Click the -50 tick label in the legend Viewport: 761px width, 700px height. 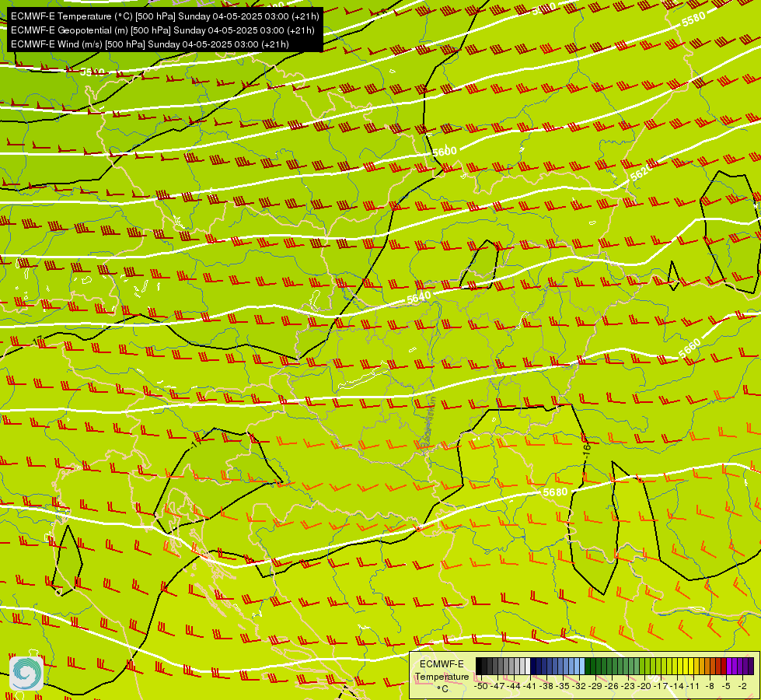coord(481,686)
